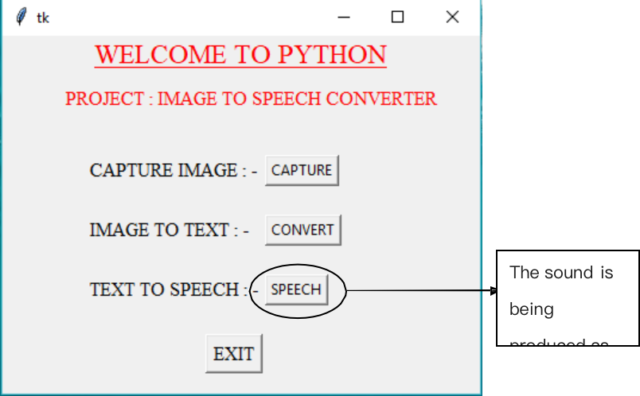Close the tk window
Image resolution: width=640 pixels, height=396 pixels.
(452, 17)
